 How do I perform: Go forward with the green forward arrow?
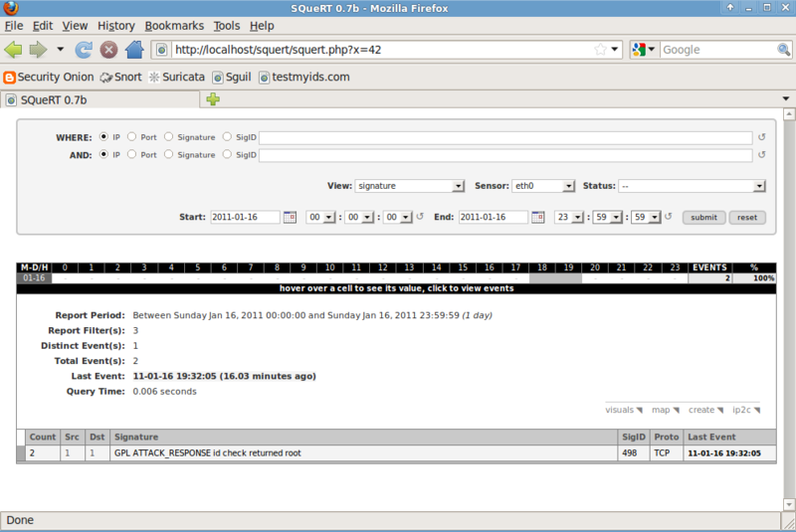38,50
